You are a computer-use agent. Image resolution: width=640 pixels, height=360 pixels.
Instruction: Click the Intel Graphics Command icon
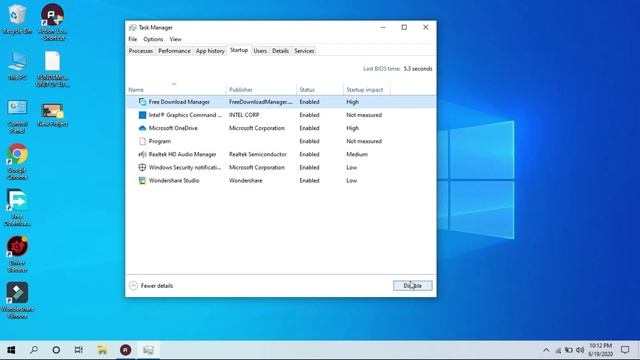point(142,115)
